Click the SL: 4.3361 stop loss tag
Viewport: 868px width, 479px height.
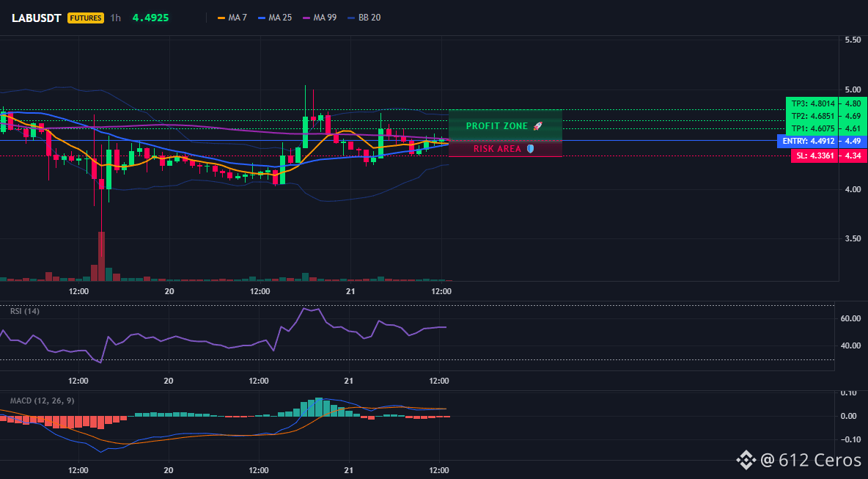814,156
